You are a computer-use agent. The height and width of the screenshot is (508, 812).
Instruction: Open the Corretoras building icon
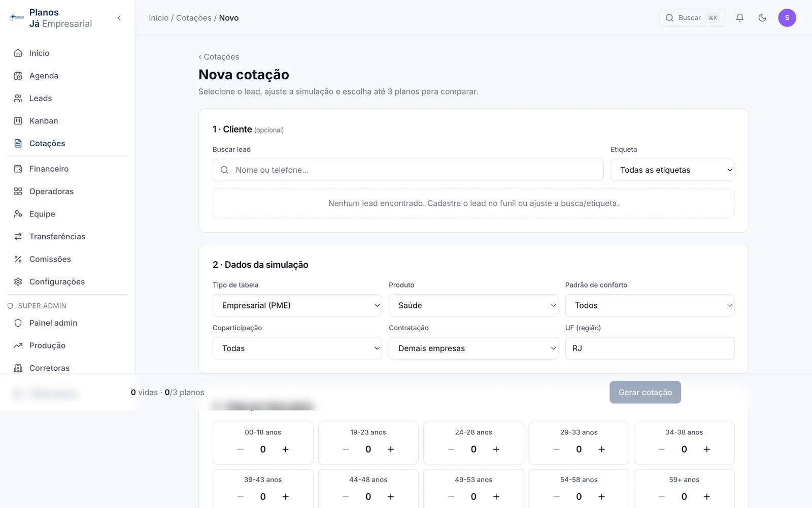click(x=18, y=368)
